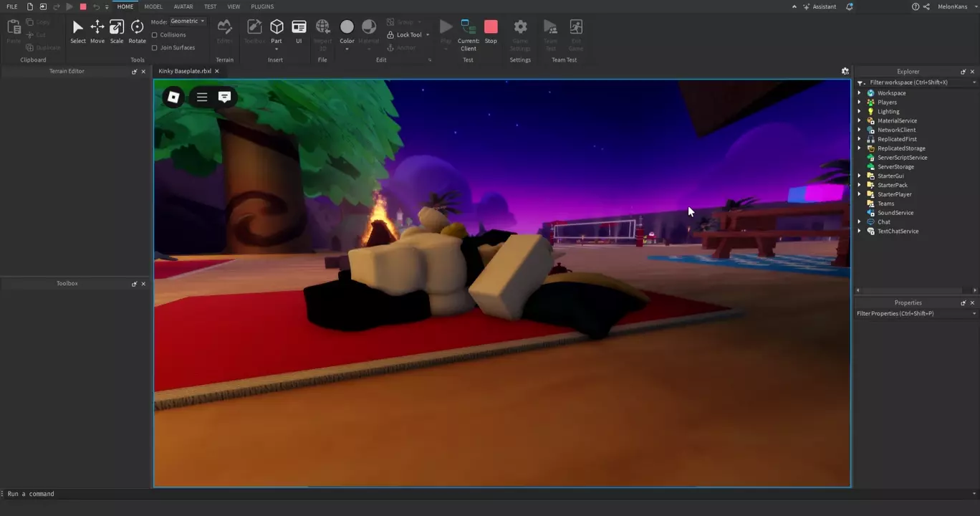The height and width of the screenshot is (516, 980).
Task: Select the Move tool
Action: [x=97, y=32]
